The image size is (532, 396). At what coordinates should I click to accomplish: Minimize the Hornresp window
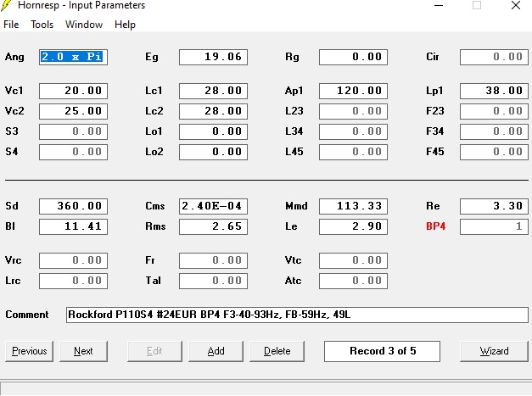(439, 5)
